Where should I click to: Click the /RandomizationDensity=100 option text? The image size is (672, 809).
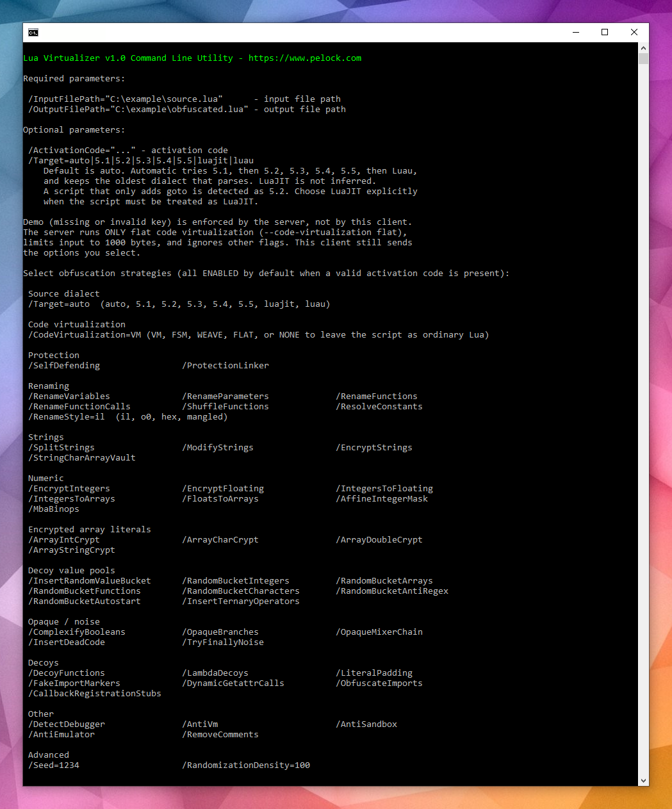(x=246, y=765)
